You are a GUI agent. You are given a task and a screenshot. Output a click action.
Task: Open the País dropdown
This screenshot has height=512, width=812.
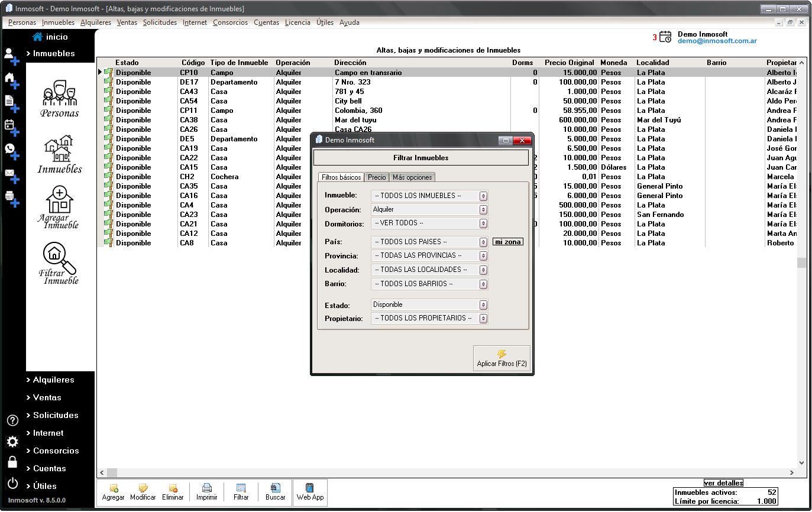[x=429, y=242]
